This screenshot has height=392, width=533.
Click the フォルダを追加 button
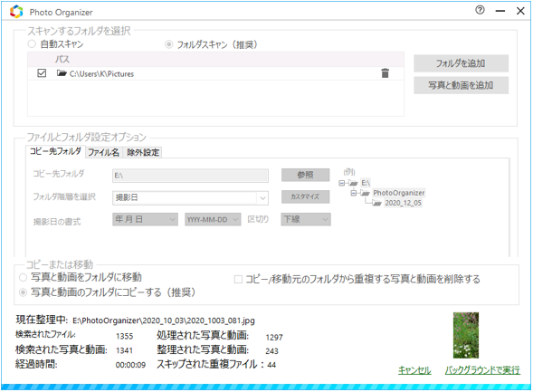[461, 63]
